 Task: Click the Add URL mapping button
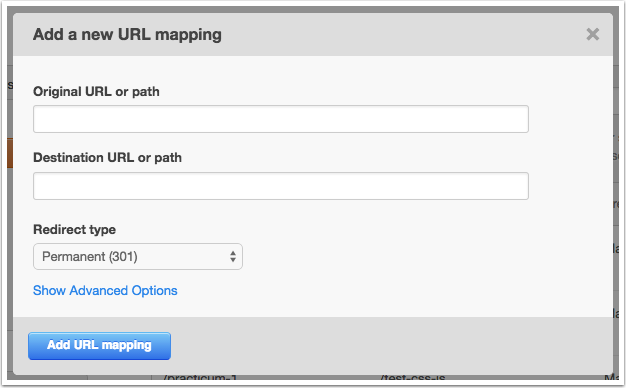[x=99, y=346]
